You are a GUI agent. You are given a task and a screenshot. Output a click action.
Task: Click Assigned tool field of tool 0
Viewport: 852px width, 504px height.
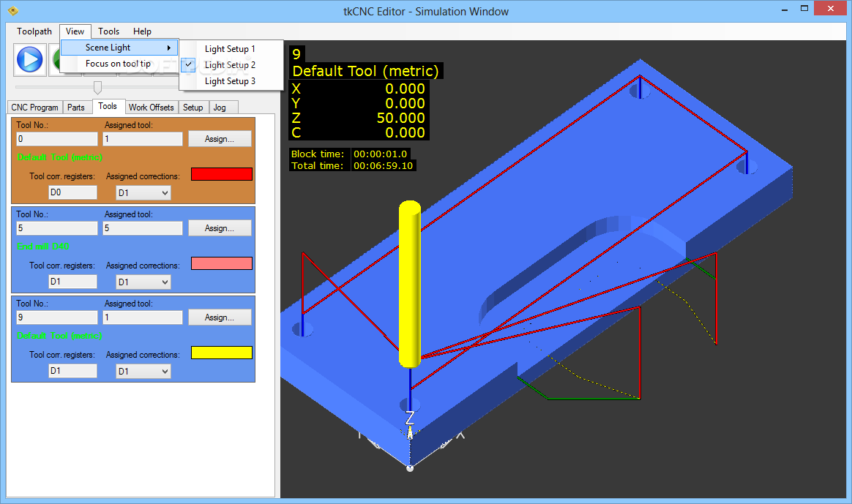click(x=143, y=139)
